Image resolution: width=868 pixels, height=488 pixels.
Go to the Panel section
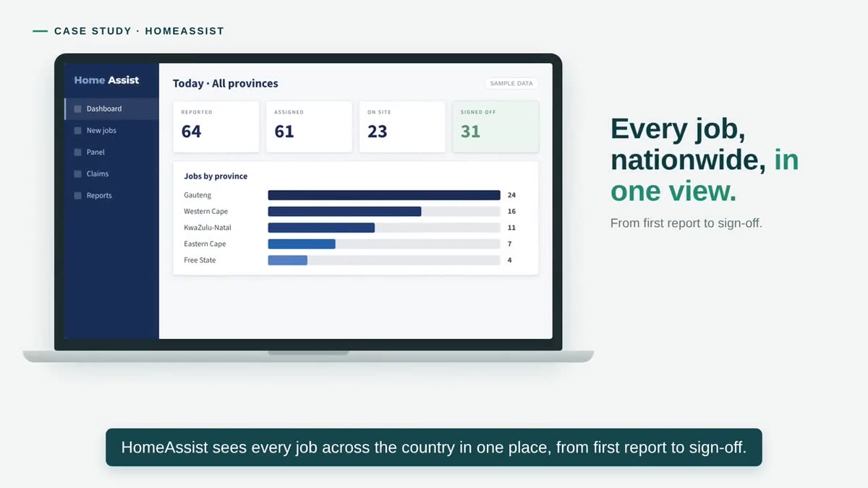tap(111, 153)
